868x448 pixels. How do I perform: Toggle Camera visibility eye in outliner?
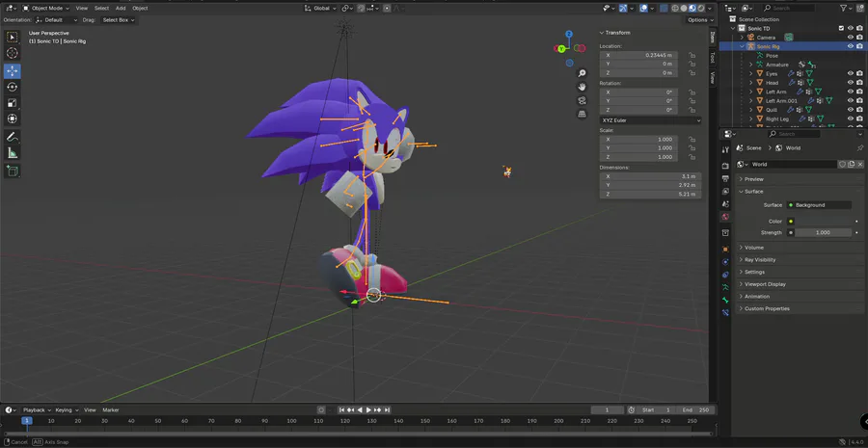pyautogui.click(x=851, y=37)
